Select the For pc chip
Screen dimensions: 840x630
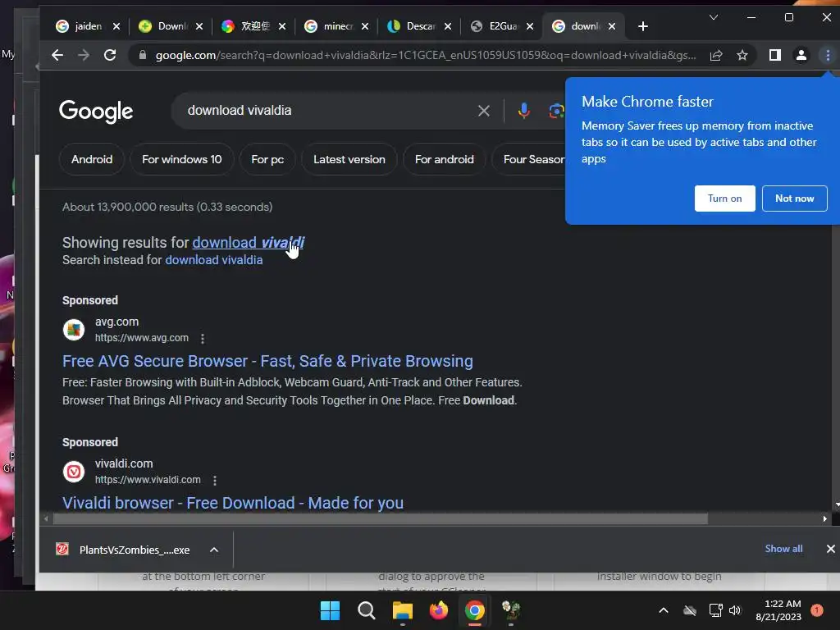267,159
